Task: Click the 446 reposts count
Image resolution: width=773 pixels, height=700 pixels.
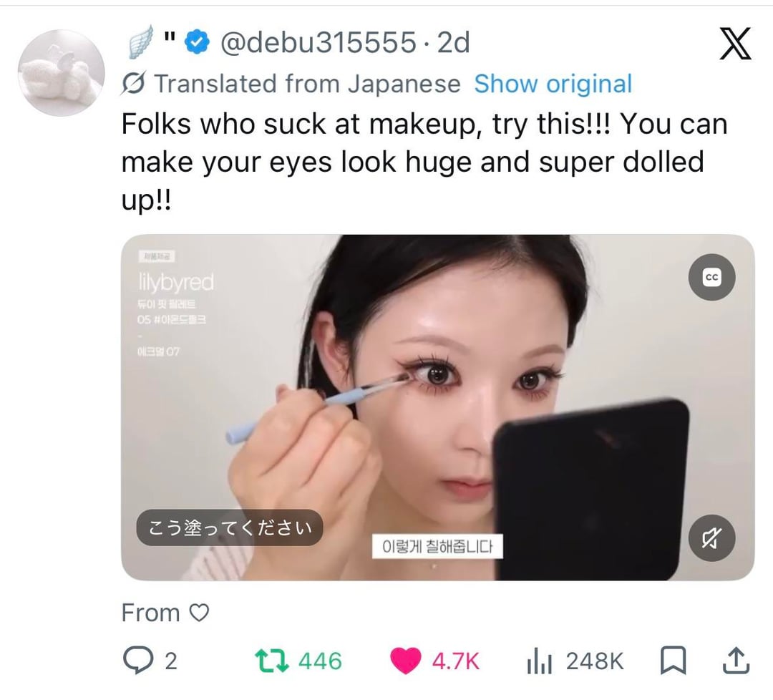Action: pos(320,661)
